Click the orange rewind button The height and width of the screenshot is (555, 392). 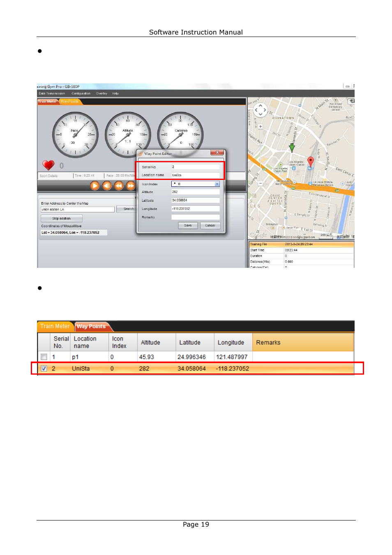pos(119,186)
